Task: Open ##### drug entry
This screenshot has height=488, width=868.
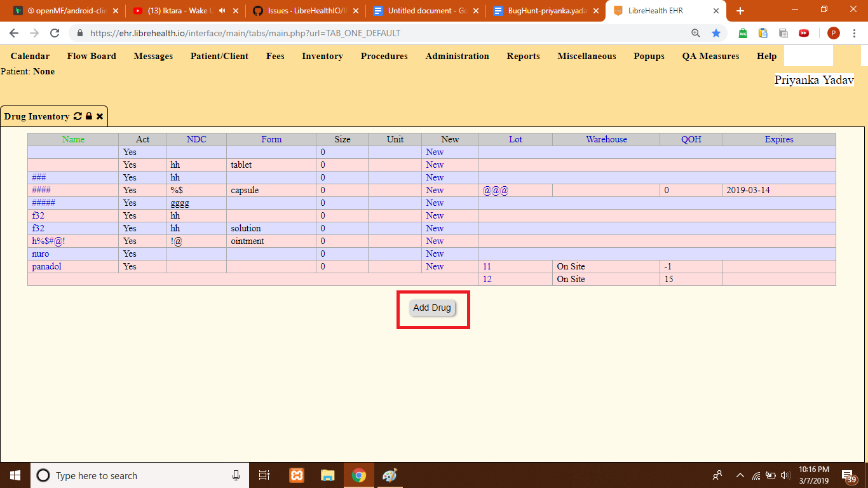Action: (43, 203)
